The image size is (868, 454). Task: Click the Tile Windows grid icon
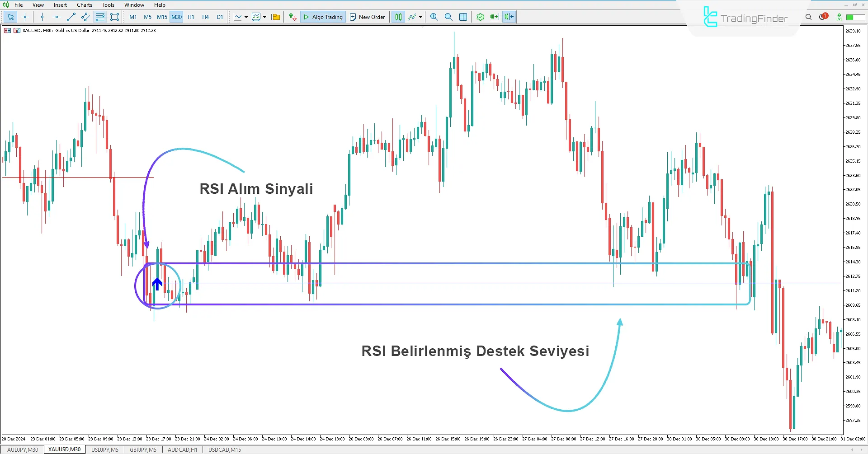(x=463, y=17)
